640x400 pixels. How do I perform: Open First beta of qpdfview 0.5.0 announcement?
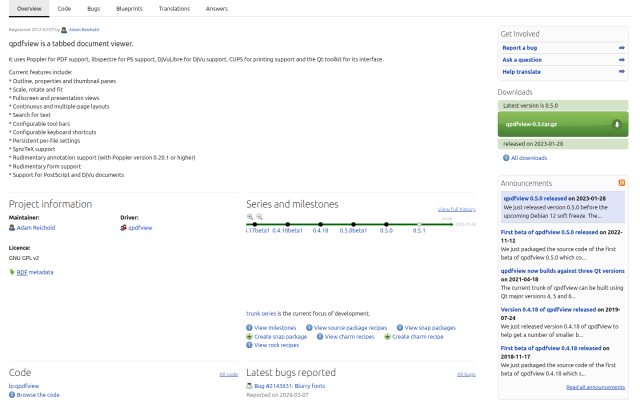click(549, 232)
